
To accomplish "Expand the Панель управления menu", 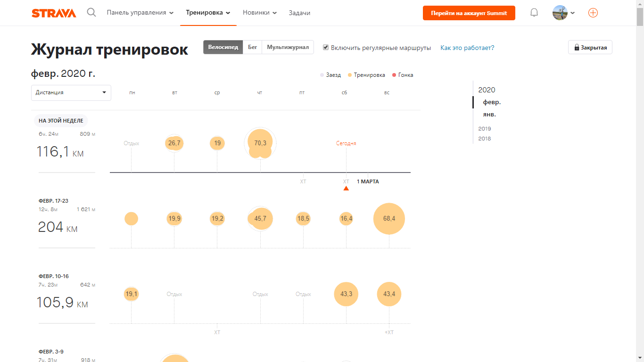I will click(140, 13).
